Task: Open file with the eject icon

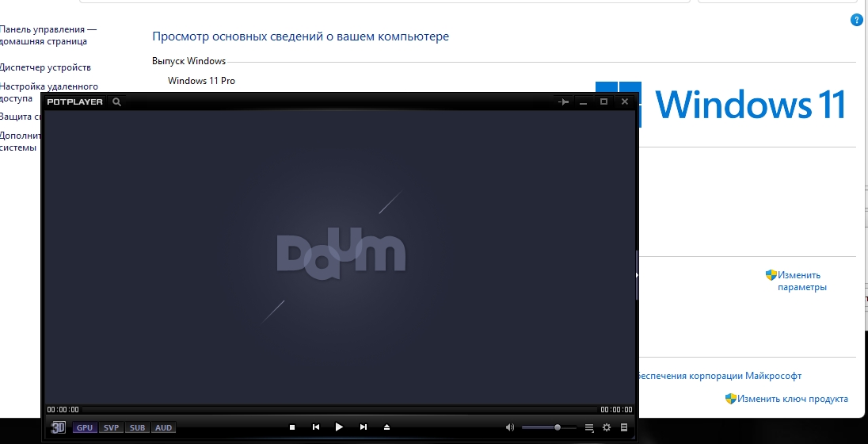Action: [x=387, y=427]
